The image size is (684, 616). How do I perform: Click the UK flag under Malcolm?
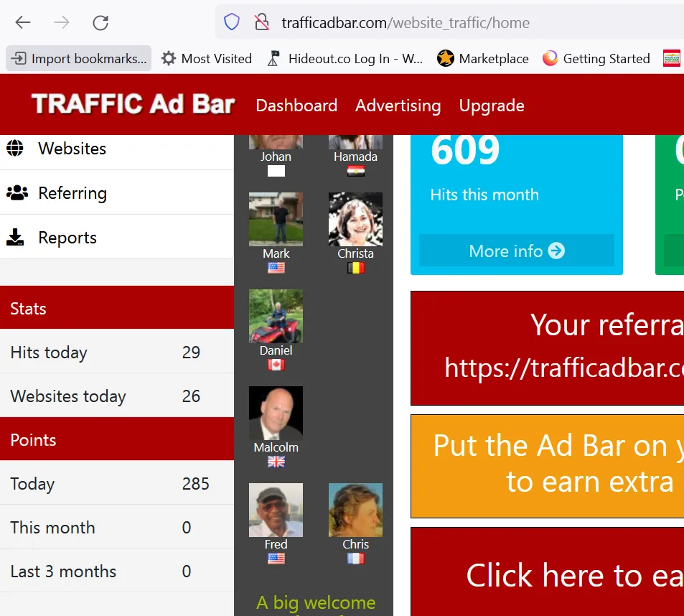(x=276, y=461)
